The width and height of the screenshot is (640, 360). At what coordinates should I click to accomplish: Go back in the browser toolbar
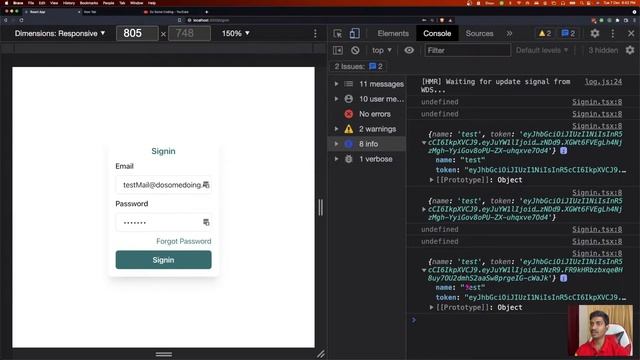pos(6,20)
